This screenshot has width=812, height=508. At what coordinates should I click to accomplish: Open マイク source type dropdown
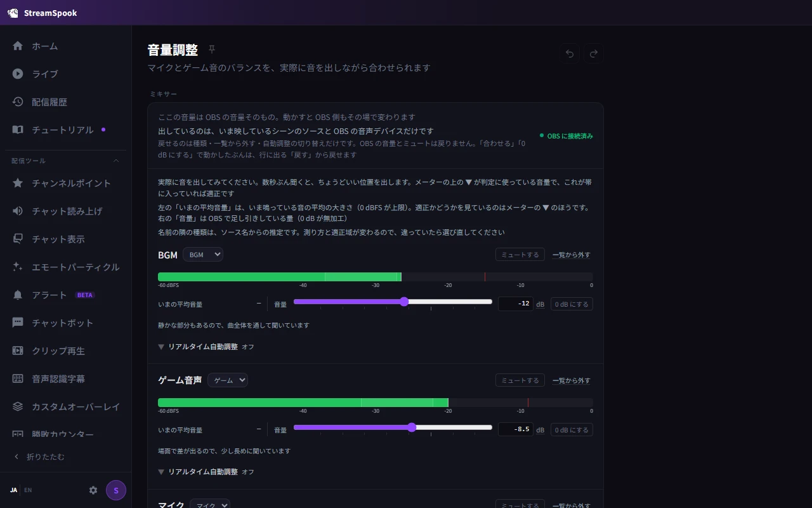[x=210, y=505]
